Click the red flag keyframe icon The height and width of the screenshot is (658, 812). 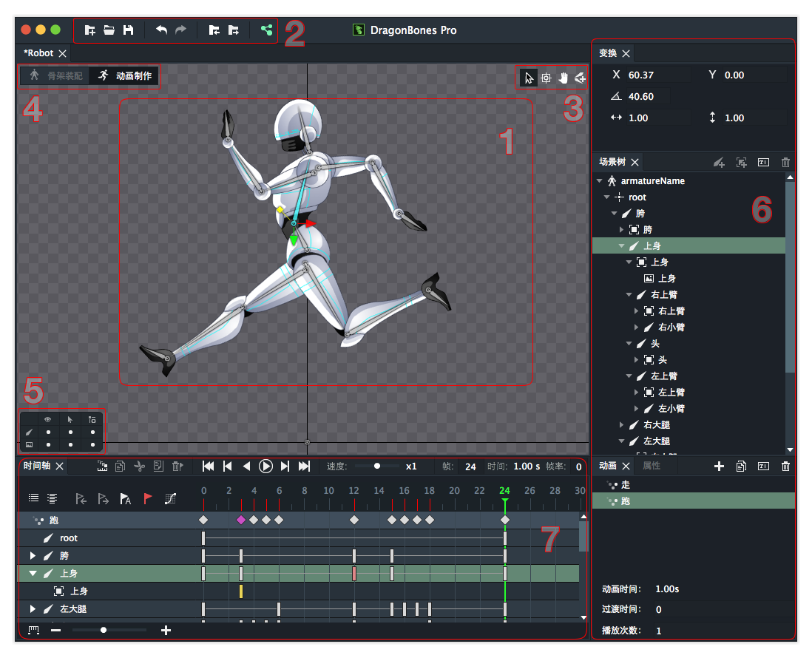(148, 498)
